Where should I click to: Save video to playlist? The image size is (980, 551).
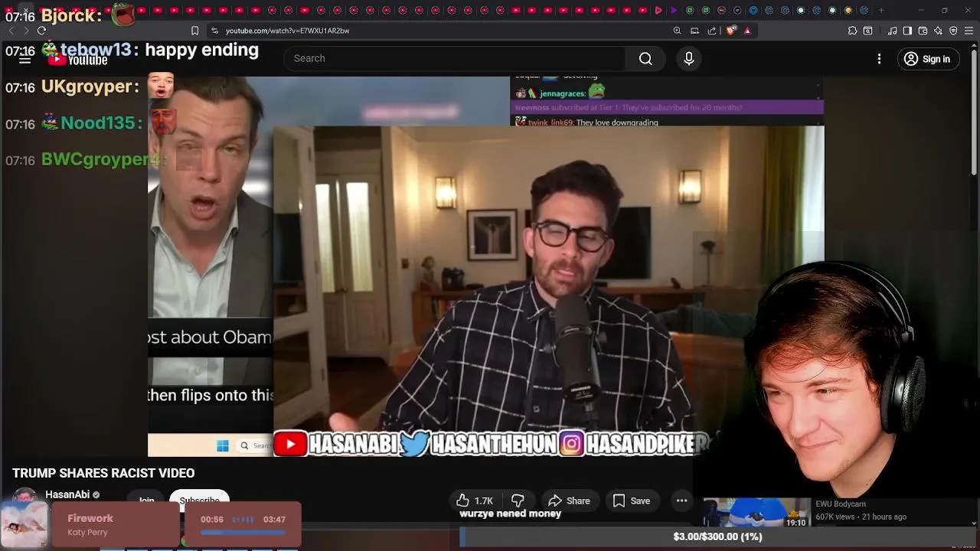tap(632, 500)
